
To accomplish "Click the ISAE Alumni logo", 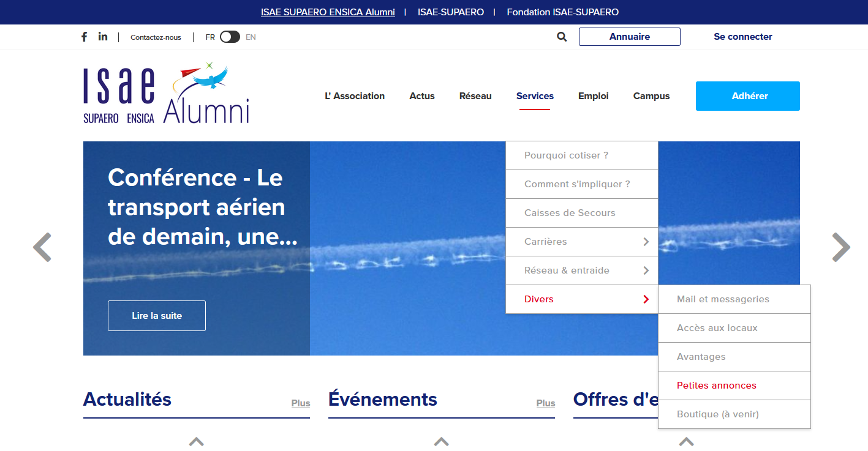I will (x=167, y=93).
